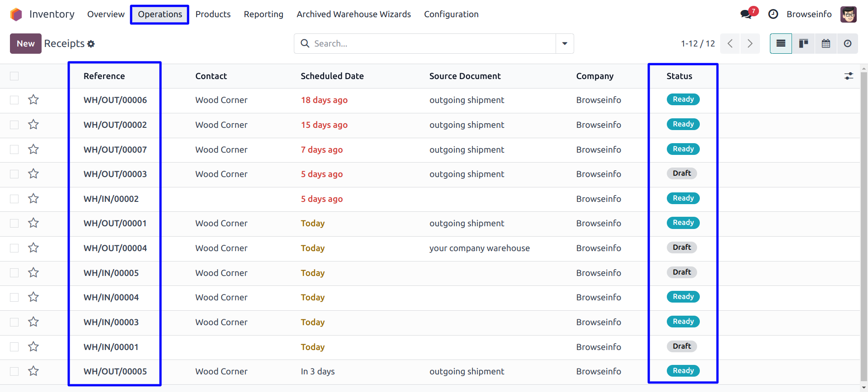Toggle the select-all checkbox in header
This screenshot has height=392, width=868.
pyautogui.click(x=14, y=76)
